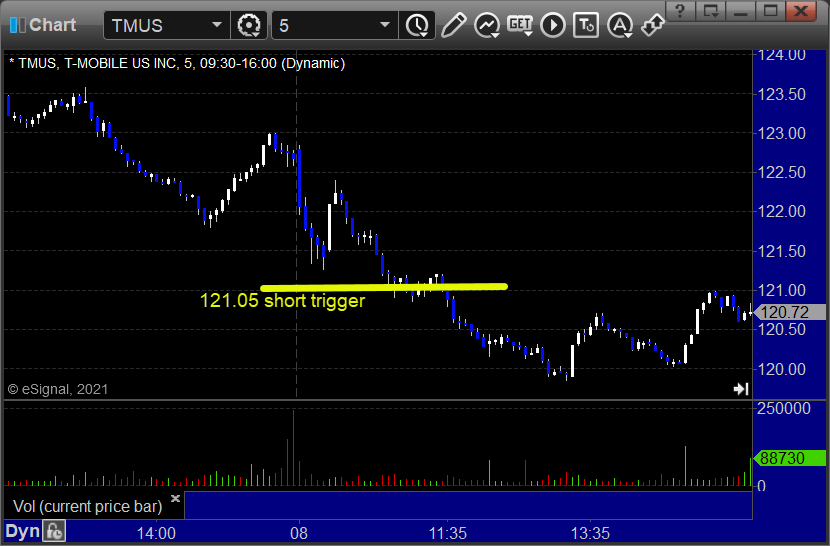This screenshot has height=546, width=830.
Task: Start bar replay with play icon
Action: (x=553, y=25)
